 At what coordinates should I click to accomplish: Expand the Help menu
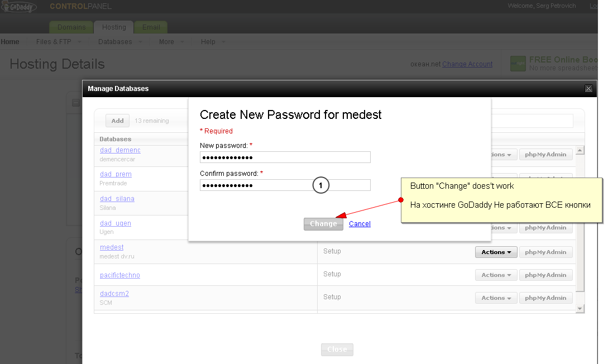click(213, 41)
